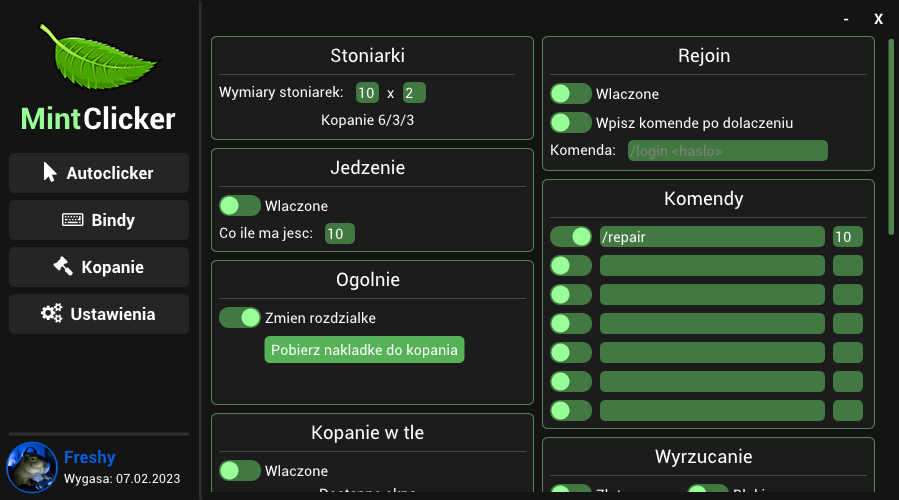Image resolution: width=899 pixels, height=500 pixels.
Task: Close the app with the X button
Action: [x=878, y=19]
